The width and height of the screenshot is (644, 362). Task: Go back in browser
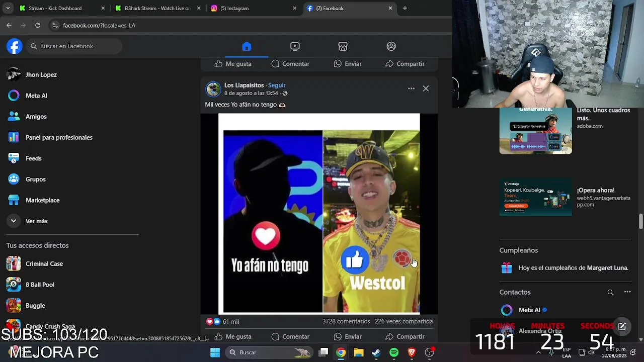(x=9, y=25)
